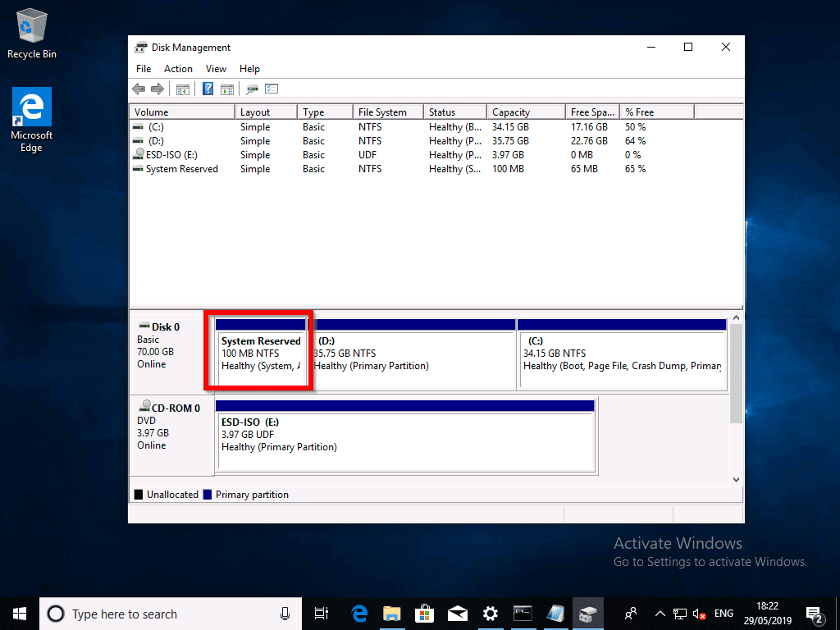Viewport: 840px width, 630px height.
Task: Launch Edge from the taskbar
Action: (359, 614)
